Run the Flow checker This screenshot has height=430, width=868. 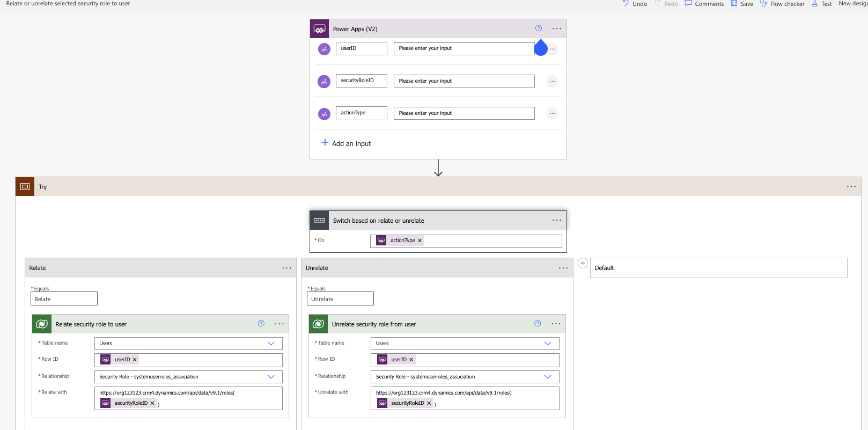coord(782,4)
